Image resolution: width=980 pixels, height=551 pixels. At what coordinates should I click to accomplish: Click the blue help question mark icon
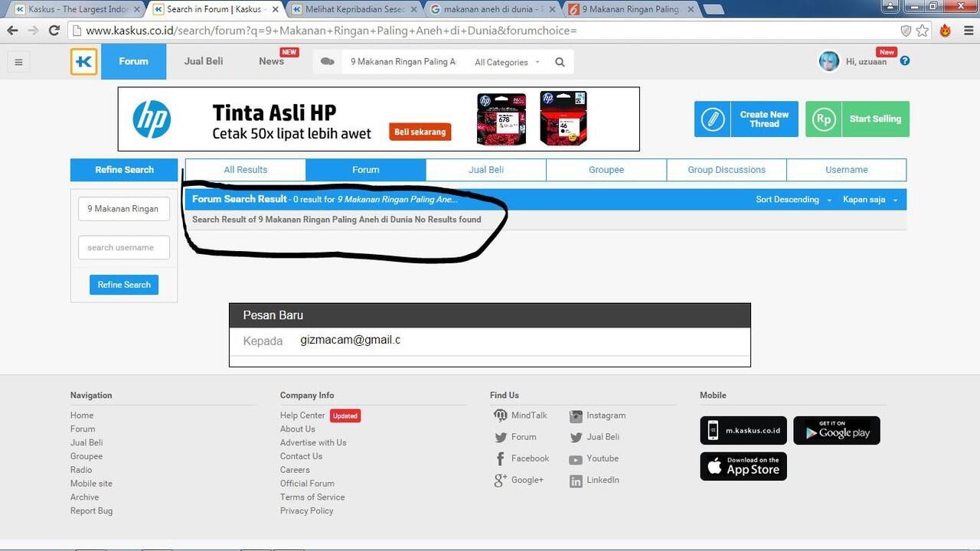905,61
